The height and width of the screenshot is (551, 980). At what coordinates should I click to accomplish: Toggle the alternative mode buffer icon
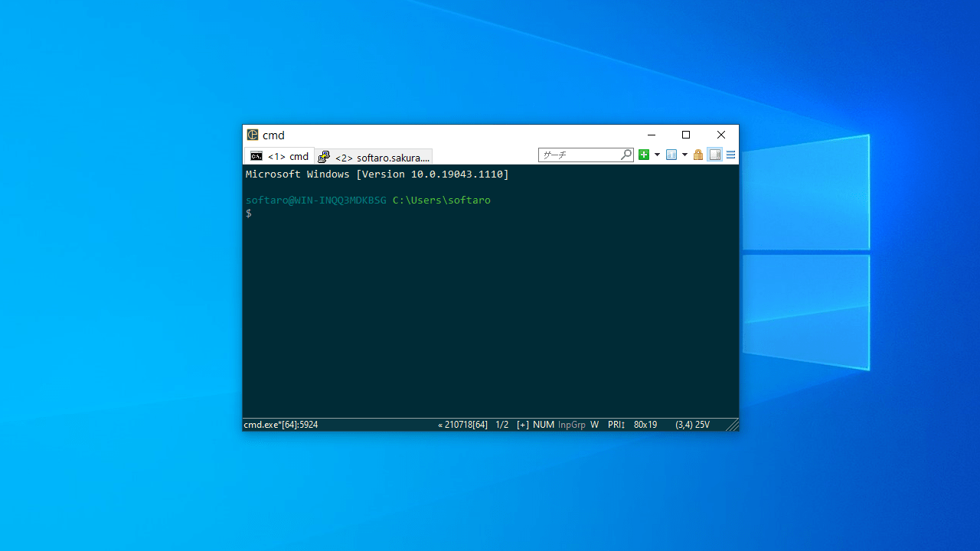(715, 155)
